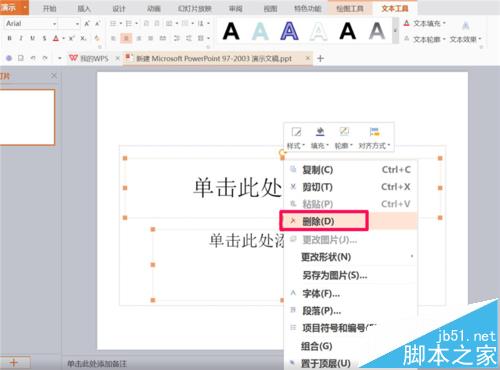Image resolution: width=500 pixels, height=370 pixels.
Task: Close the PowerPoint 演示文稿.ppt tab
Action: click(x=308, y=58)
